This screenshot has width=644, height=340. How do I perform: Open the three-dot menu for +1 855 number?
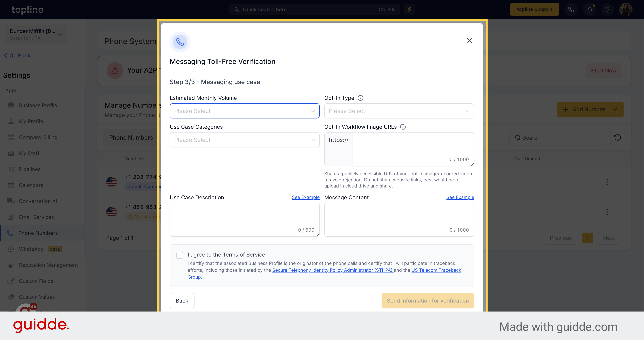607,212
